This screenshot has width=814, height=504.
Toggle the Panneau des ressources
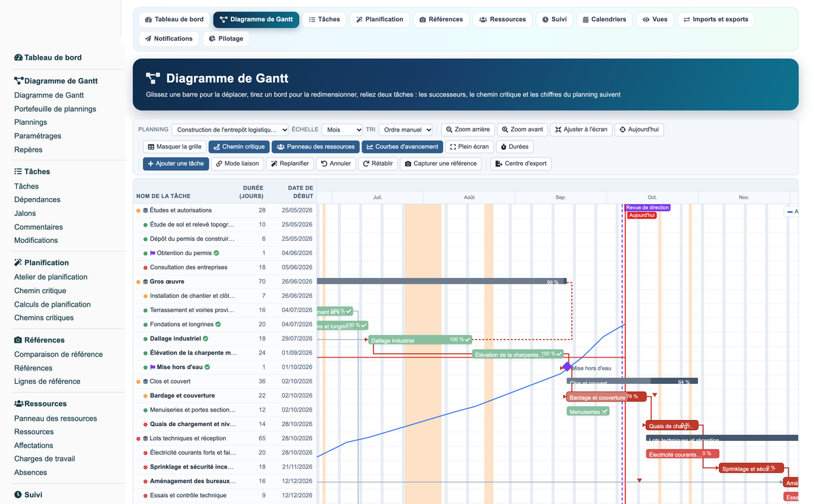coord(315,147)
